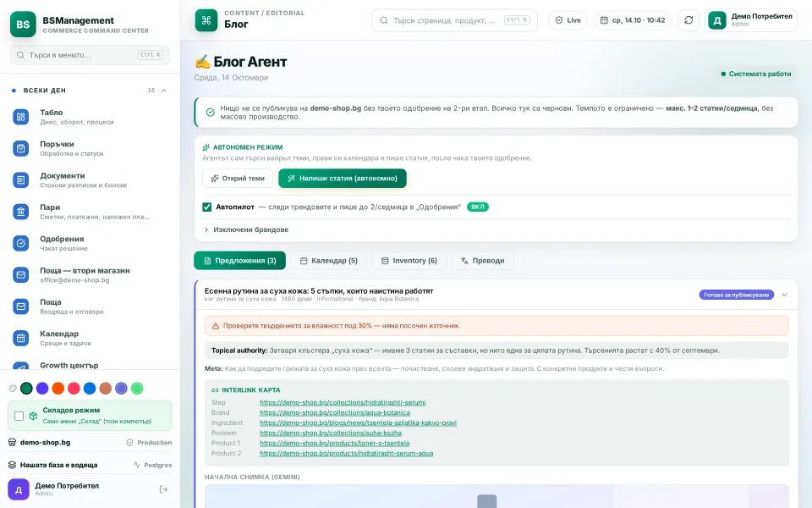Click the green check icon in info banner
The width and height of the screenshot is (812, 508).
coord(211,113)
